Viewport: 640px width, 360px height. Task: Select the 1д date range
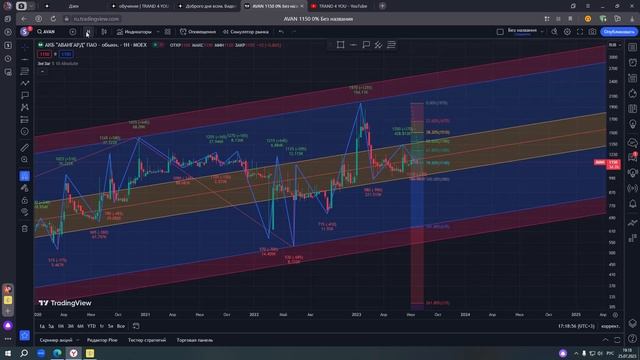[x=42, y=326]
